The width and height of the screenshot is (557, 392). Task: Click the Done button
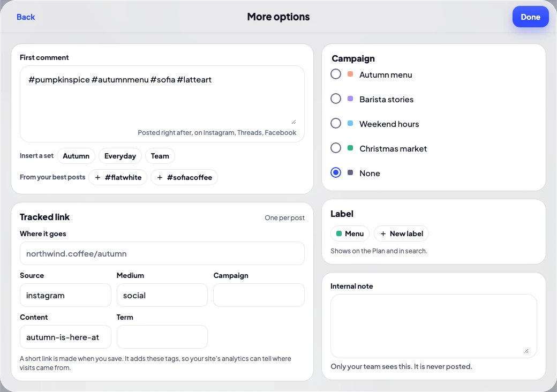pyautogui.click(x=530, y=17)
